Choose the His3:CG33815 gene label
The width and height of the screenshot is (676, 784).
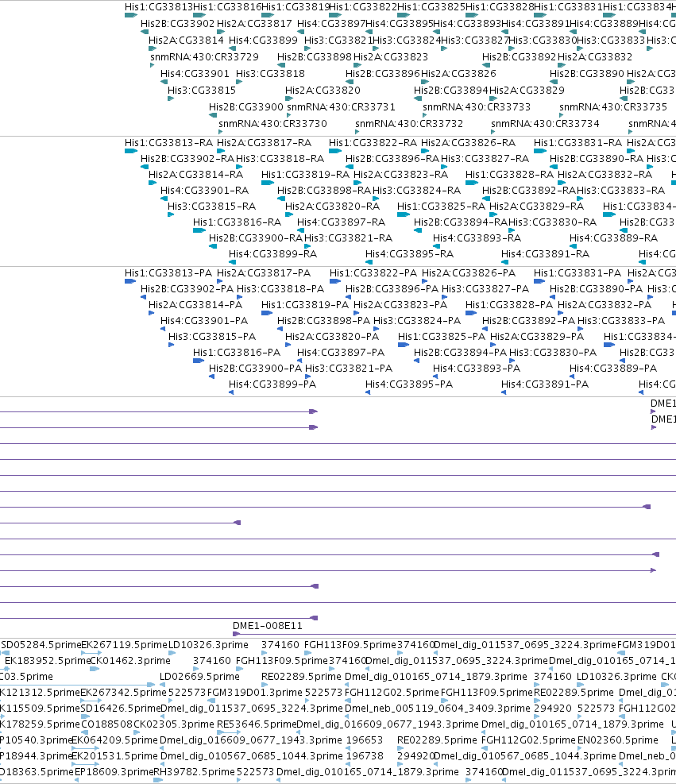point(202,90)
